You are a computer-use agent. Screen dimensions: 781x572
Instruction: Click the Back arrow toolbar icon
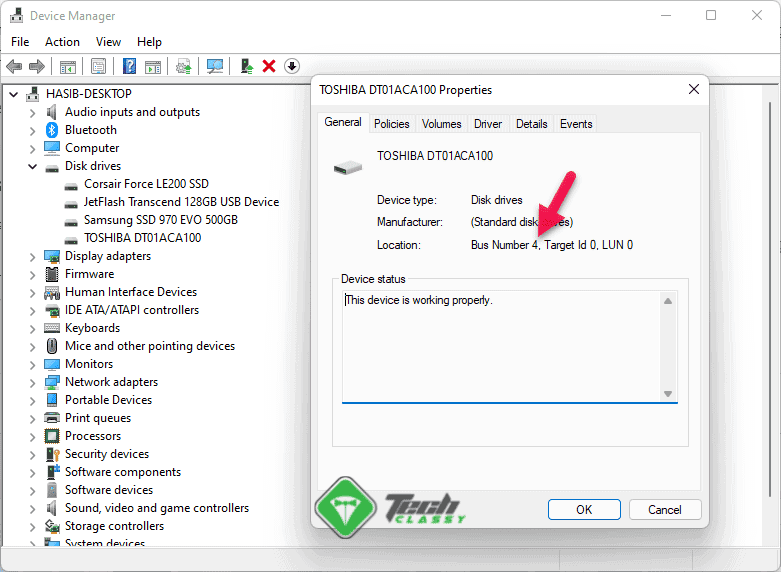tap(14, 66)
